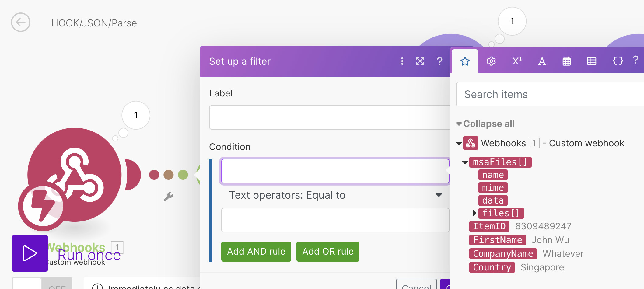Open the text functions tab
Screen dimensions: 644x289
click(542, 61)
